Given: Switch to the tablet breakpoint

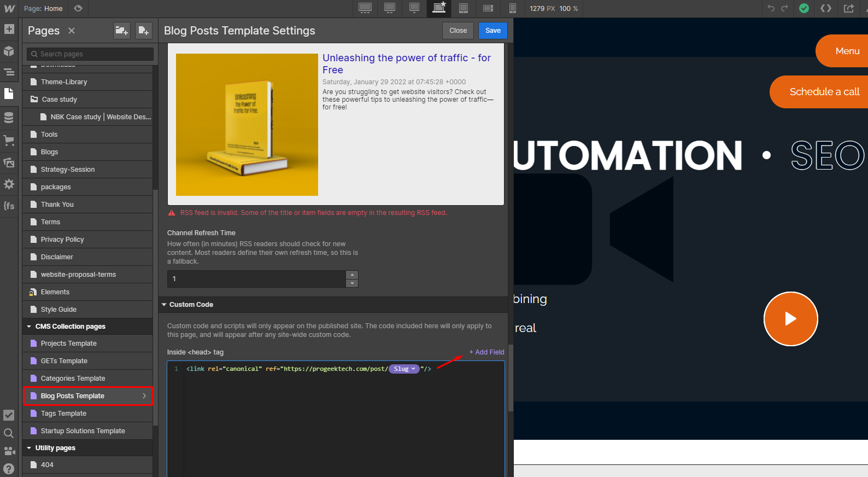Looking at the screenshot, I should coord(464,8).
